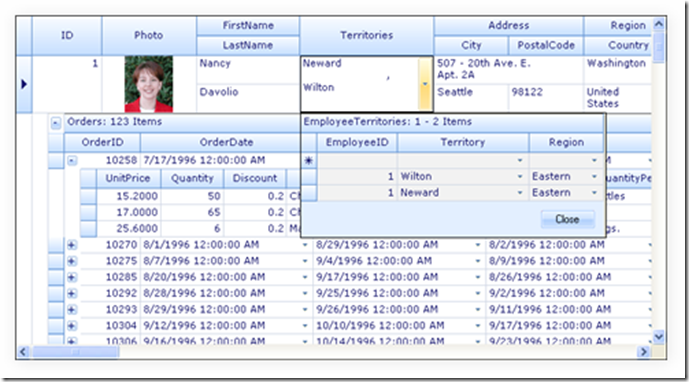Open Territory dropdown in the new row
This screenshot has width=689, height=382.
(520, 160)
